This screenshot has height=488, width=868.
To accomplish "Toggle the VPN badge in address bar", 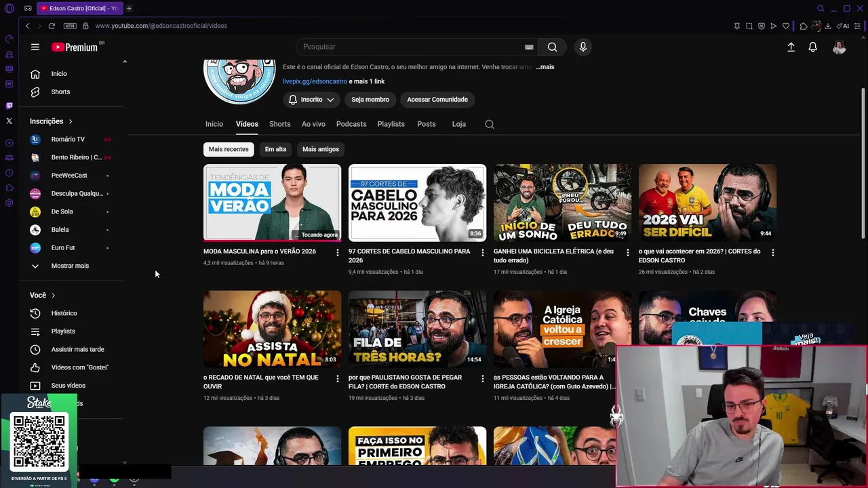I will [x=70, y=26].
